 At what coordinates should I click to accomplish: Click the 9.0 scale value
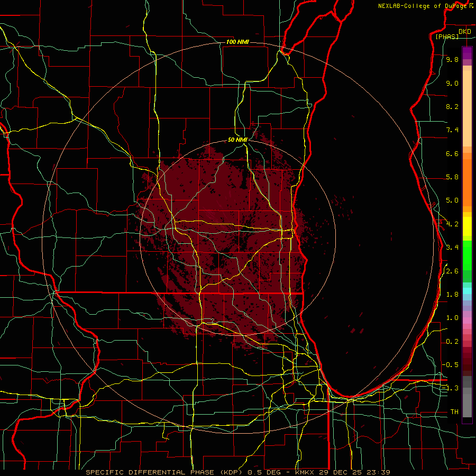click(452, 83)
